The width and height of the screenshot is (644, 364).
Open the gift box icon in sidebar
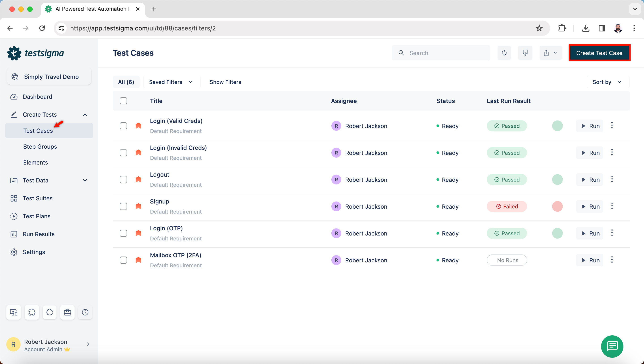tap(68, 312)
